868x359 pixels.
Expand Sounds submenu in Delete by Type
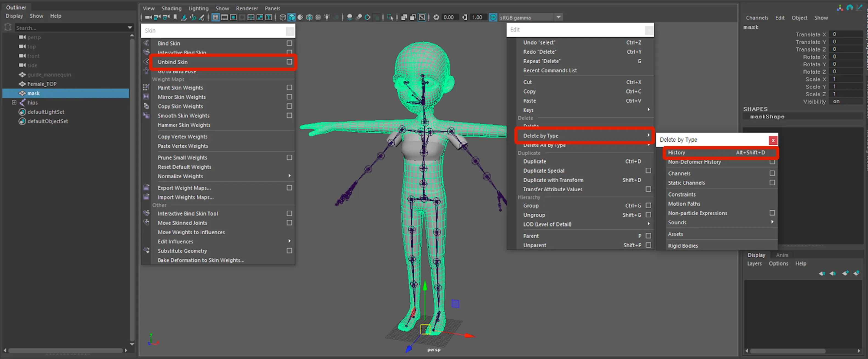coord(772,222)
